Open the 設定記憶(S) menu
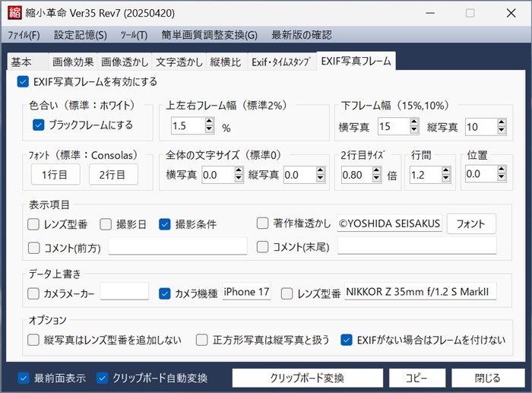Screen dimensions: 532x393 coord(81,35)
